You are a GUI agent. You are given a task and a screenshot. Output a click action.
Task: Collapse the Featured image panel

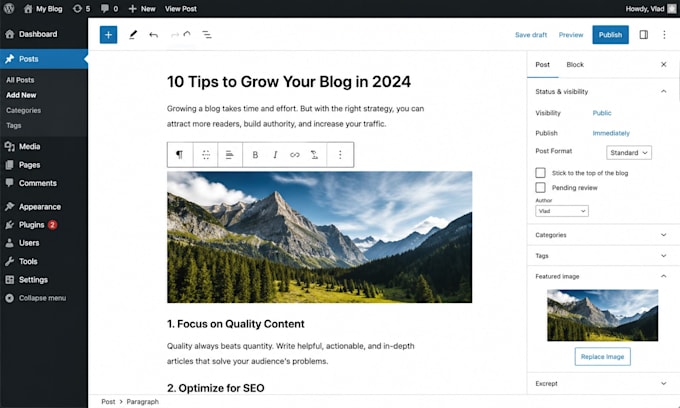[601, 276]
